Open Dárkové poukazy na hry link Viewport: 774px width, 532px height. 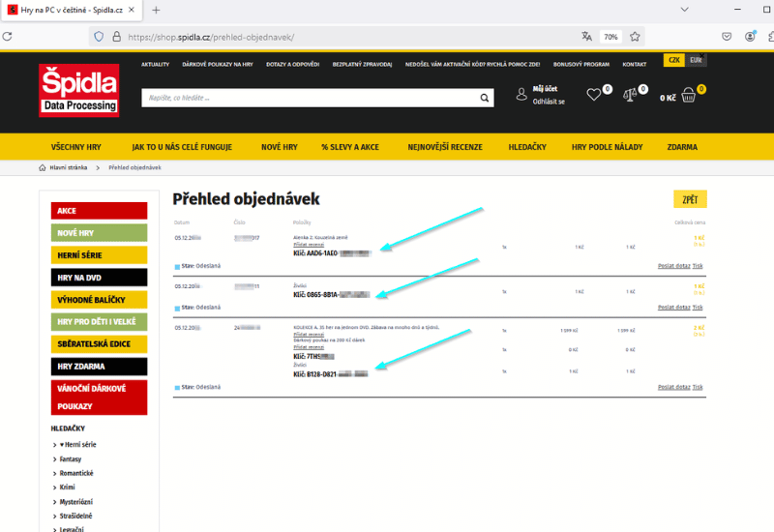click(x=218, y=64)
